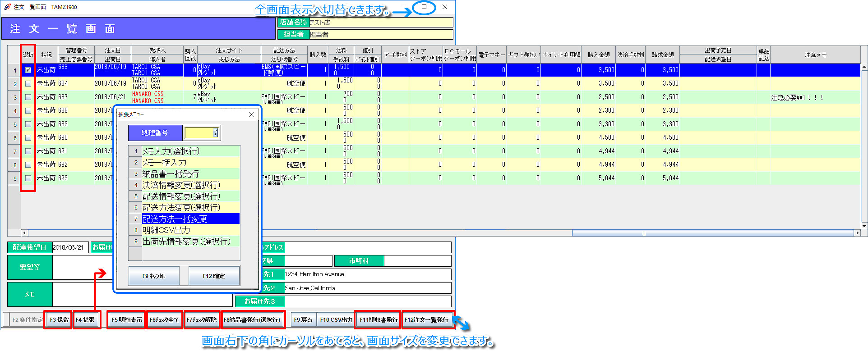Click the F3 保留 button

tap(59, 320)
